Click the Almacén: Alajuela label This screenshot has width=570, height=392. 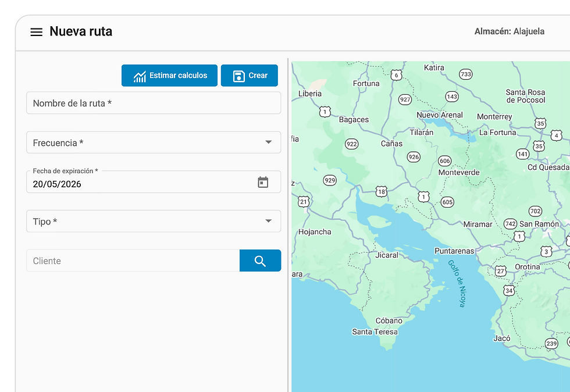[x=510, y=31]
